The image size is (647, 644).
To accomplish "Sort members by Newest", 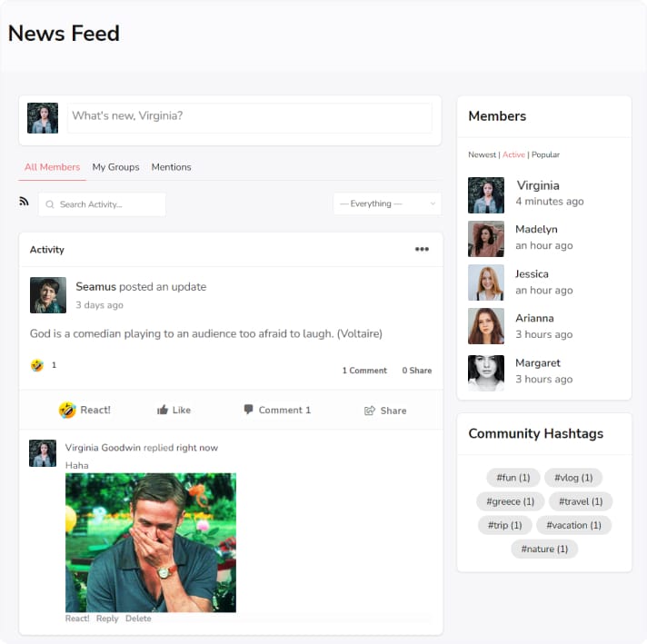I will (x=482, y=155).
